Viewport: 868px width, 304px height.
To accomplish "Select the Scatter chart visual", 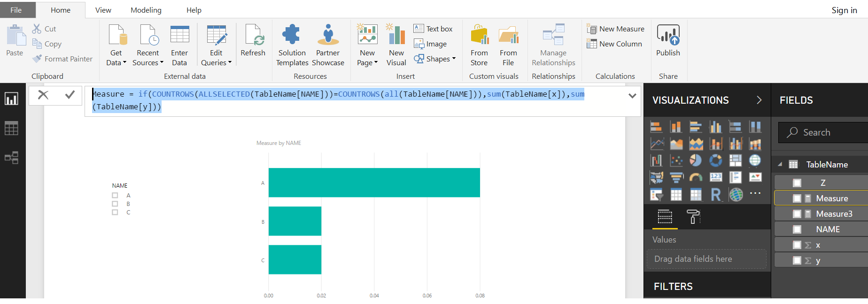I will point(676,160).
